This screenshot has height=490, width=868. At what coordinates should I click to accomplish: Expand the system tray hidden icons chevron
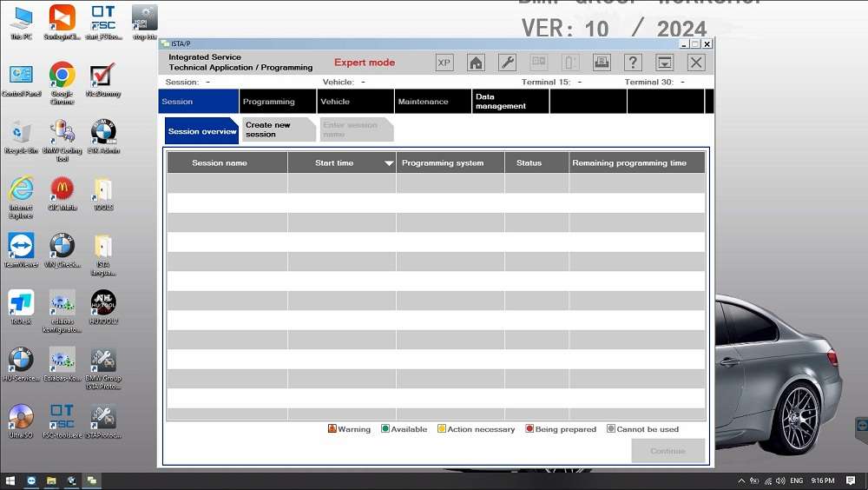pyautogui.click(x=741, y=480)
